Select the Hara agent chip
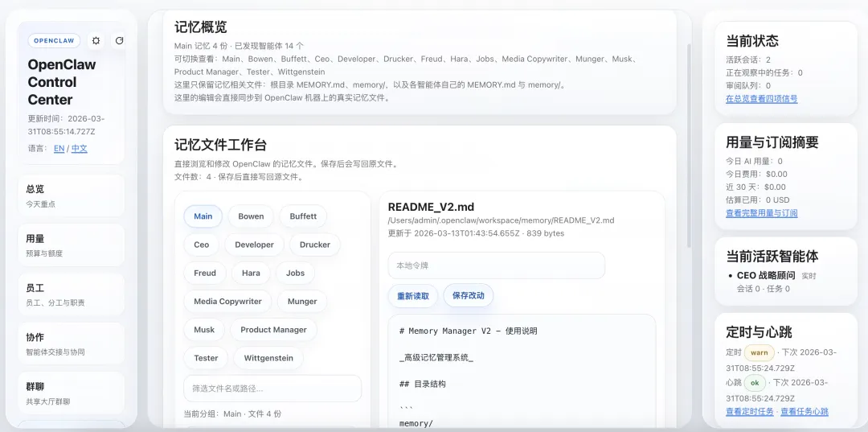Screen dimensions: 868x432 point(251,273)
